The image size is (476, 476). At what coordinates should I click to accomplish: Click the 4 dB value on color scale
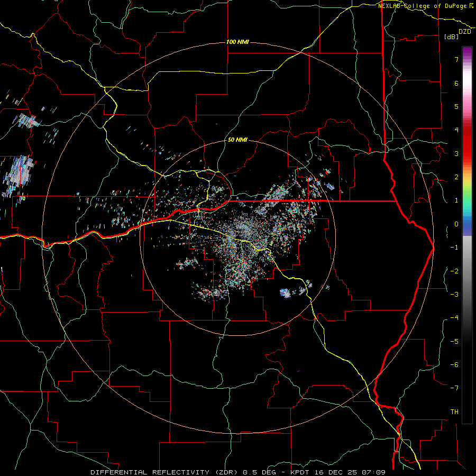[x=456, y=130]
